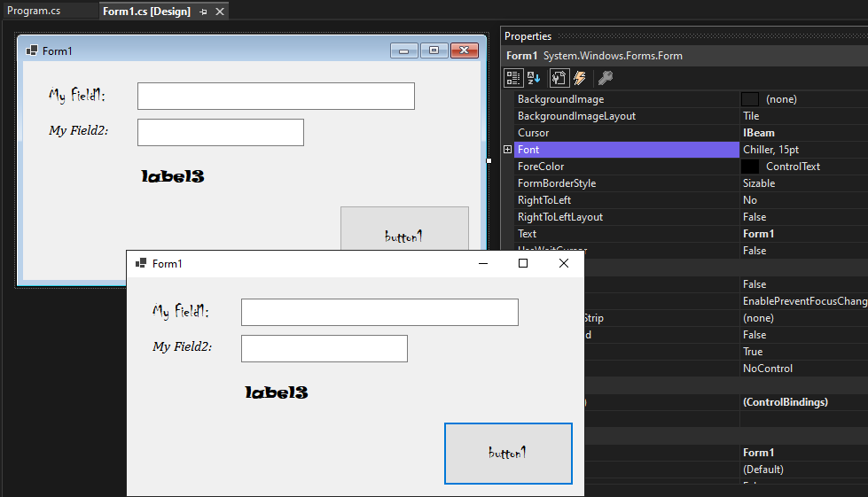Open the Program.cs tab
This screenshot has height=497, width=868.
point(34,11)
